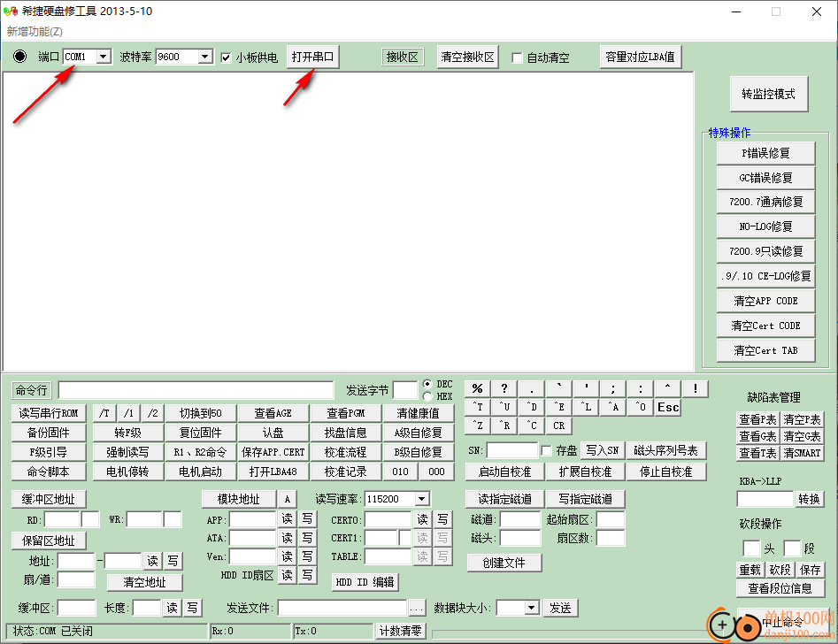Click the 启动自校准 button
838x644 pixels.
[x=504, y=471]
